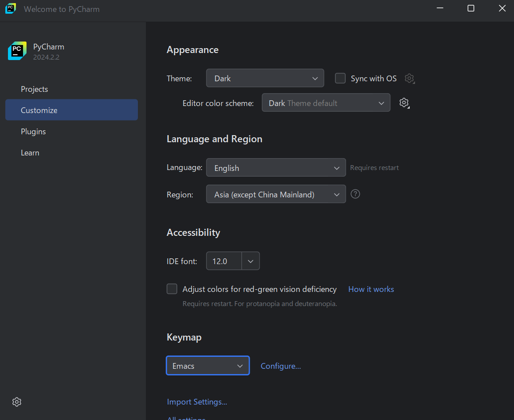
Task: Click the Import Settings... link
Action: click(x=197, y=401)
